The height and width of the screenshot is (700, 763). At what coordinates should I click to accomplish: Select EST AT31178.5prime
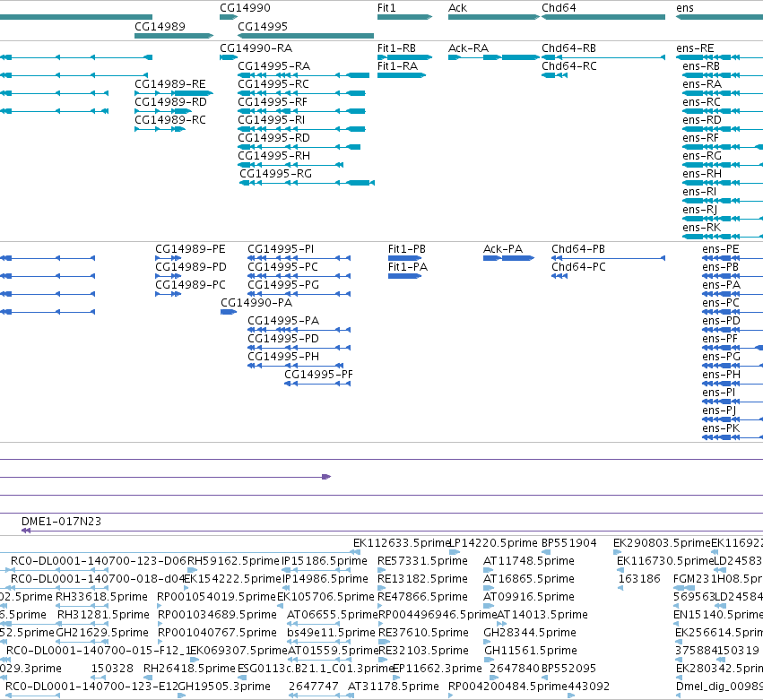[394, 687]
